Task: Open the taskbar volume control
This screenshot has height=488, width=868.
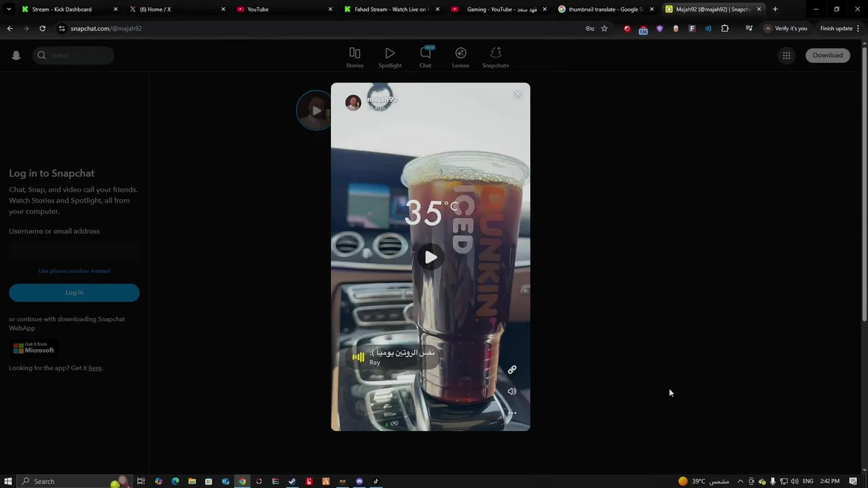Action: coord(794,481)
